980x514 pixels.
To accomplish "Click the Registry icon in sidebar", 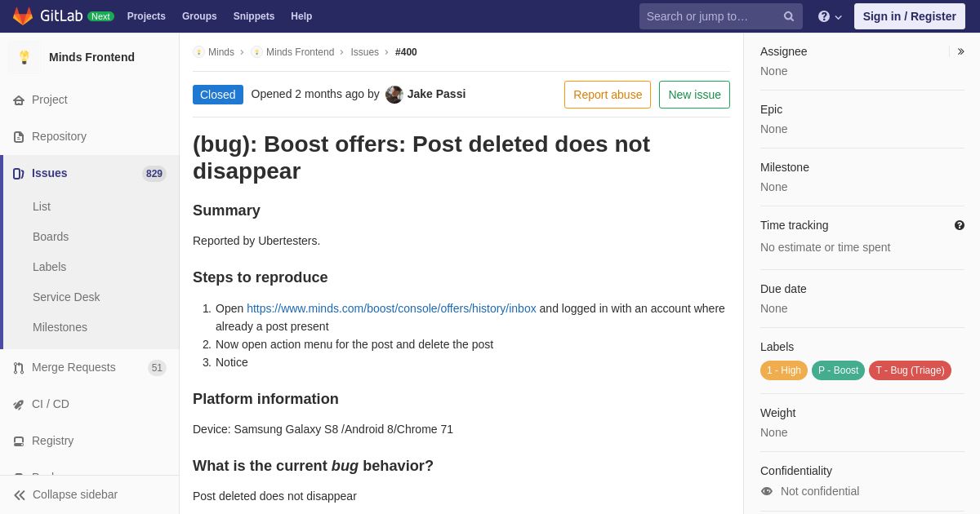I will click(x=19, y=441).
